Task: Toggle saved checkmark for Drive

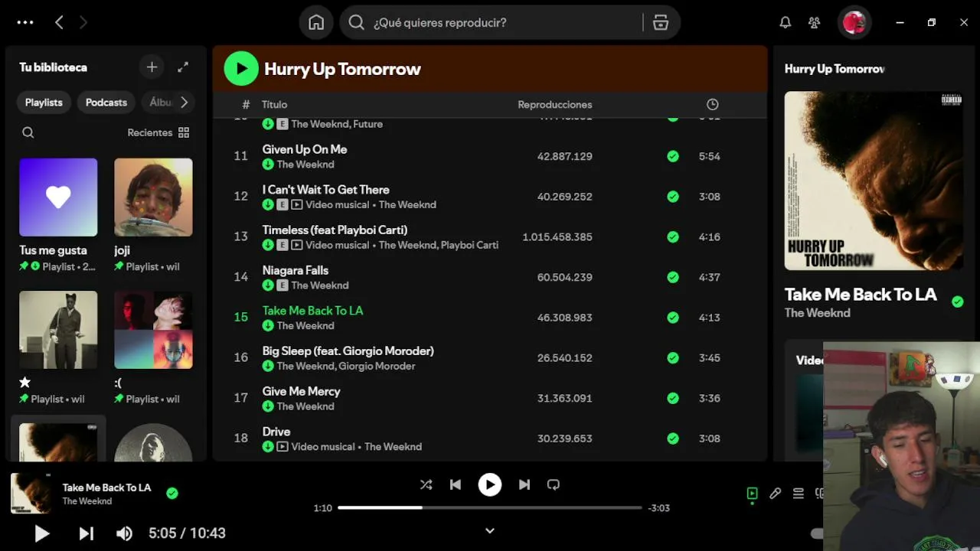Action: point(672,439)
